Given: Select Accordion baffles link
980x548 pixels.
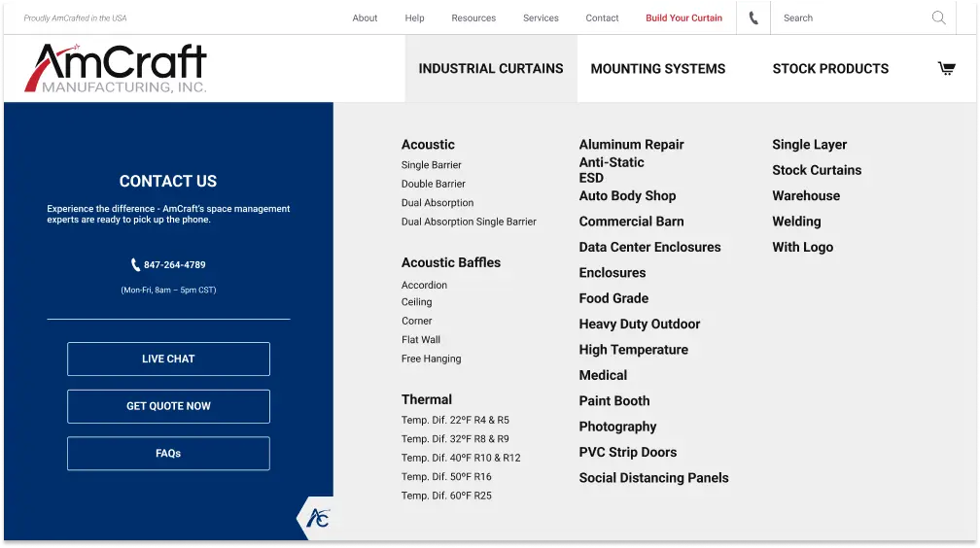Looking at the screenshot, I should 424,285.
